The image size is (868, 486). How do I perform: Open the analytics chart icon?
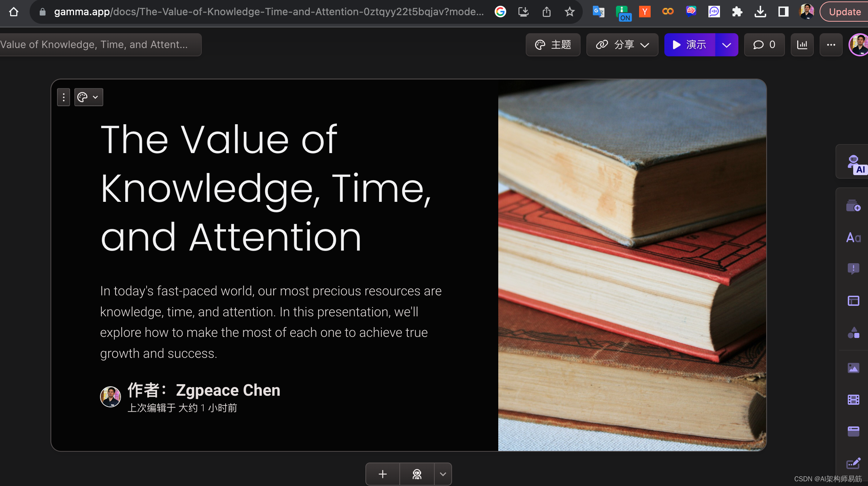[x=802, y=45]
